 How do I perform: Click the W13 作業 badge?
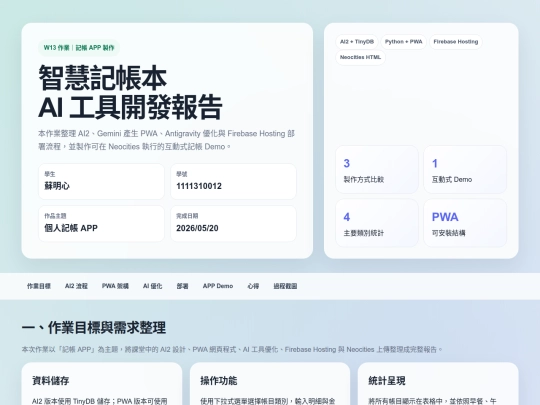click(79, 48)
